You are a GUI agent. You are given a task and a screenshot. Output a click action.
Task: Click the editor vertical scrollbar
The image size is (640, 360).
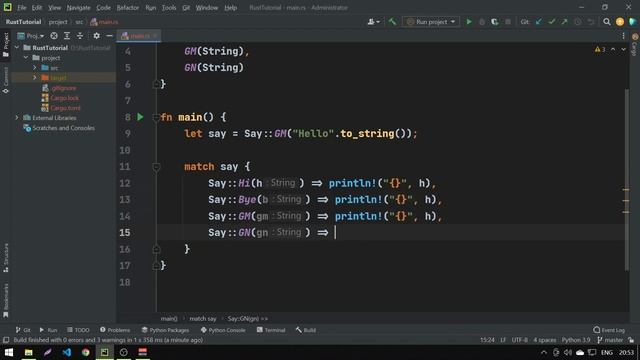coord(627,180)
